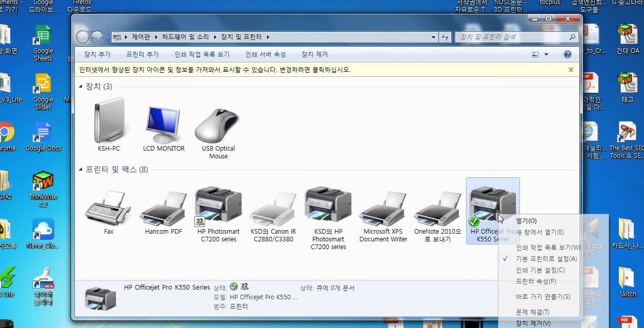Choose 인쇄 기본 설정(C) entry
The width and height of the screenshot is (644, 328).
[540, 270]
